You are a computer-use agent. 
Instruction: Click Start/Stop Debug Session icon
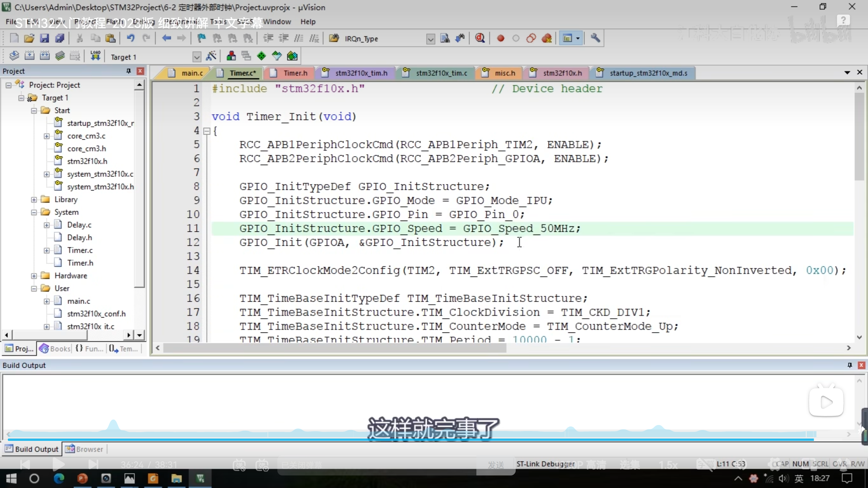tap(480, 38)
